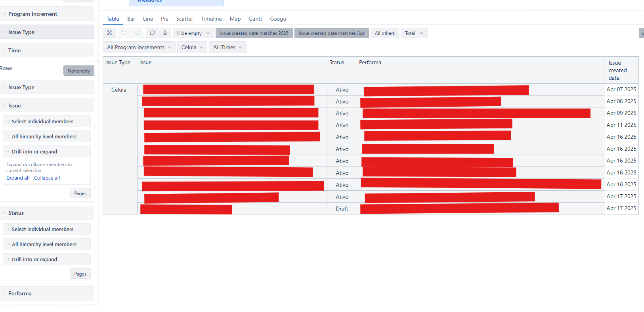644x312 pixels.
Task: Click Ativo status in Apr 07 row
Action: click(342, 90)
